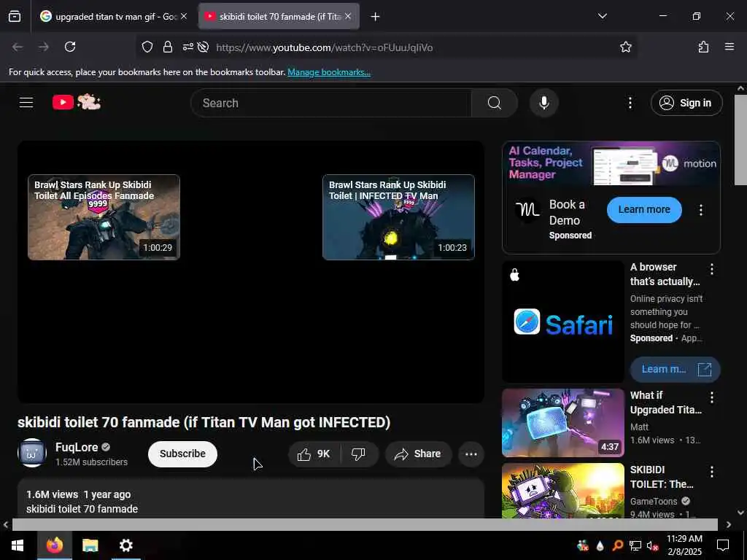This screenshot has height=560, width=747.
Task: Focus the YouTube search field
Action: tap(331, 103)
